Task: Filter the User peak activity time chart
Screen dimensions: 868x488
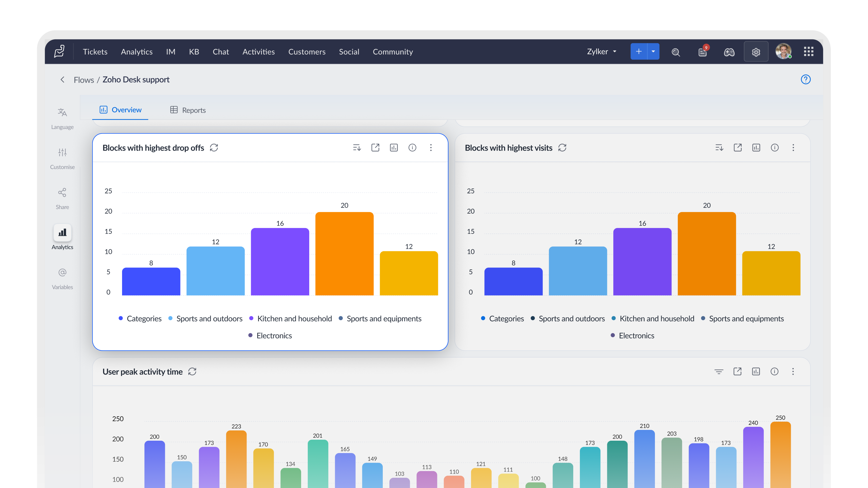Action: pos(719,371)
